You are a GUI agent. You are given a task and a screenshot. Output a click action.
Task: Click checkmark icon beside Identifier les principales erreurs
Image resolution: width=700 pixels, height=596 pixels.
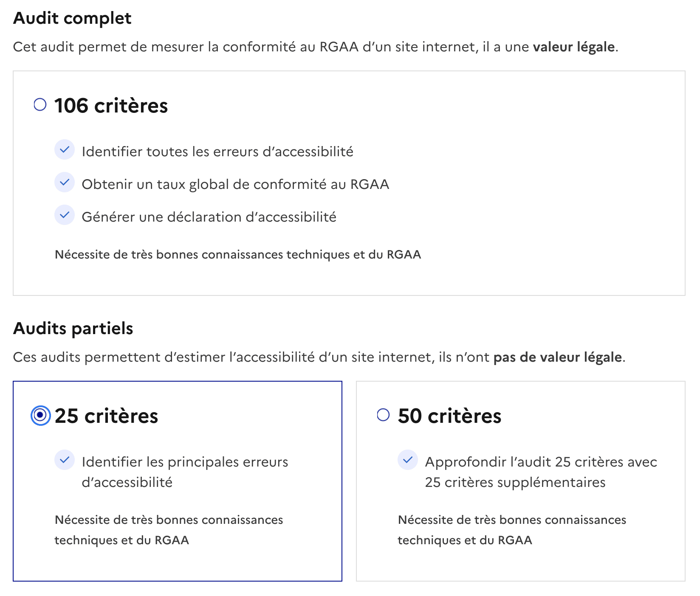[x=65, y=460]
